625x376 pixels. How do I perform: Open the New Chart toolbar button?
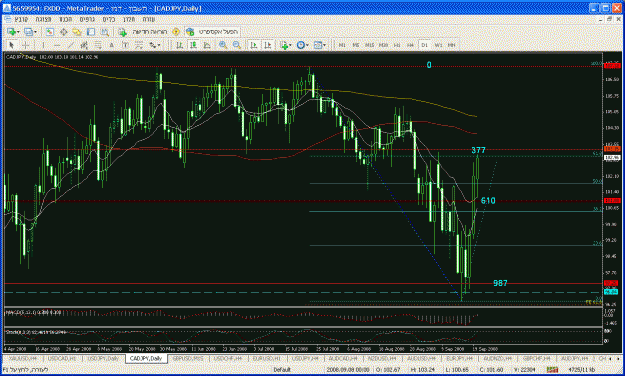tap(11, 32)
